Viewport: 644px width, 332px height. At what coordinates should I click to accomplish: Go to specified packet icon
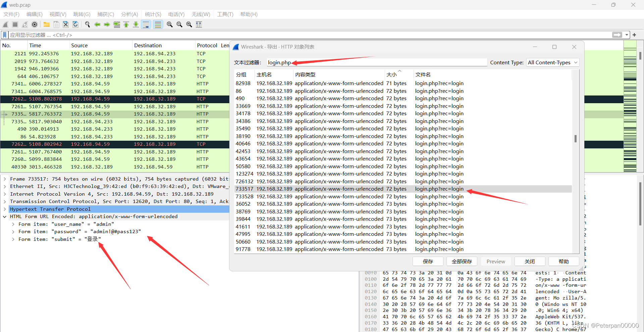(x=117, y=24)
